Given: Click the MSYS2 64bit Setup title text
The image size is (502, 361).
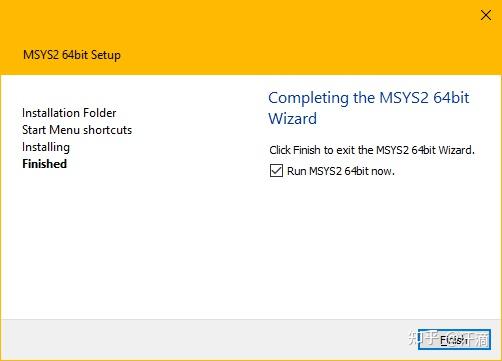Looking at the screenshot, I should click(72, 55).
